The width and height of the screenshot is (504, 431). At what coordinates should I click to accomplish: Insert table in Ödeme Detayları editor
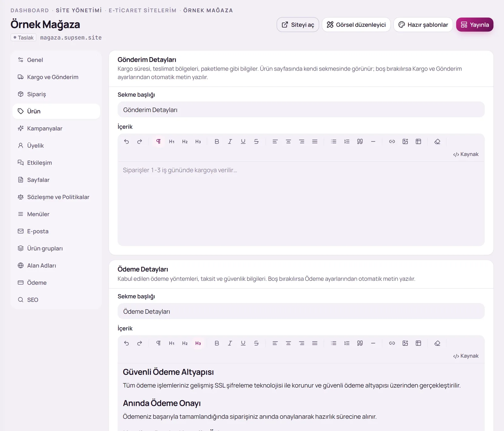pyautogui.click(x=418, y=343)
